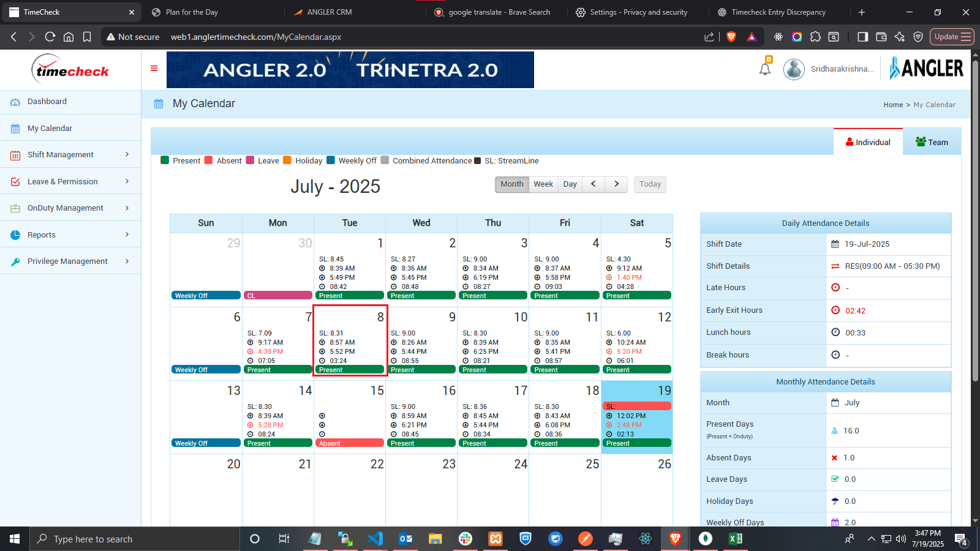Click the browser reload icon
The image size is (980, 551).
(x=50, y=37)
